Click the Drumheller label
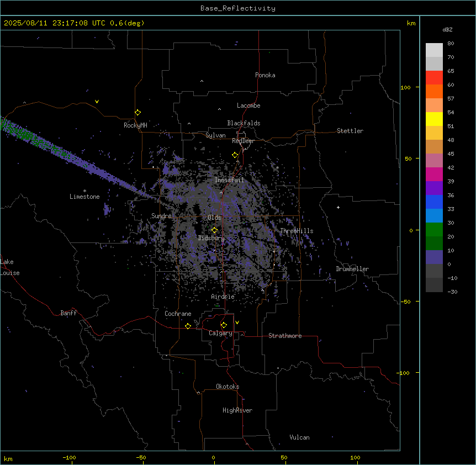The image size is (476, 465). 352,269
